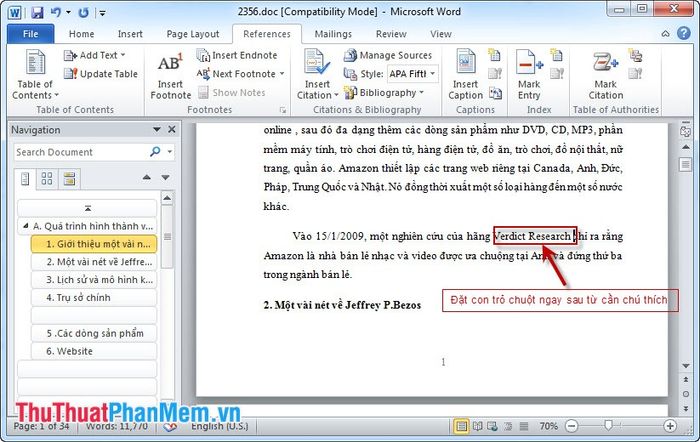Go to previous heading in Navigation pane

(146, 178)
